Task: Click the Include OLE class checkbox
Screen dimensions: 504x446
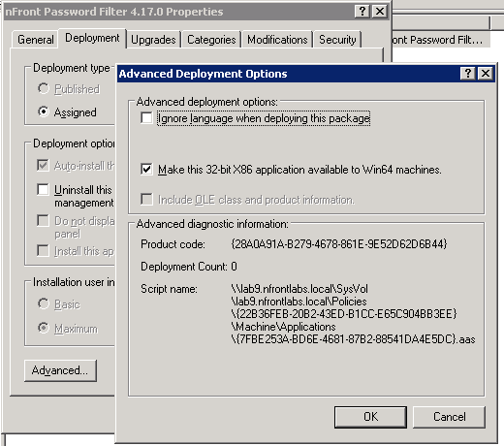Action: click(x=146, y=200)
